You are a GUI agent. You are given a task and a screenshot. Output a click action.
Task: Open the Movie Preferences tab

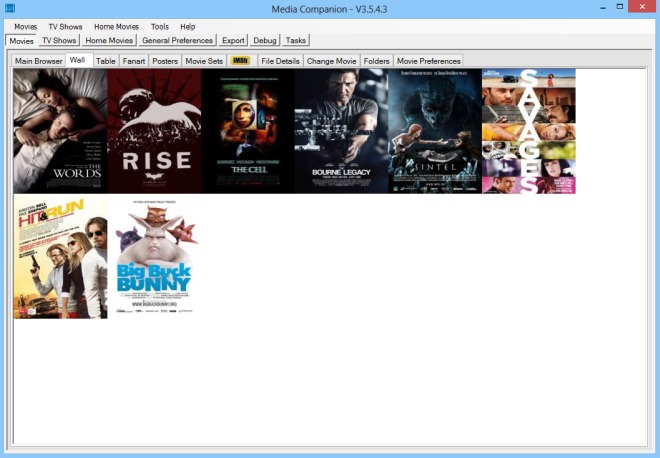coord(428,61)
